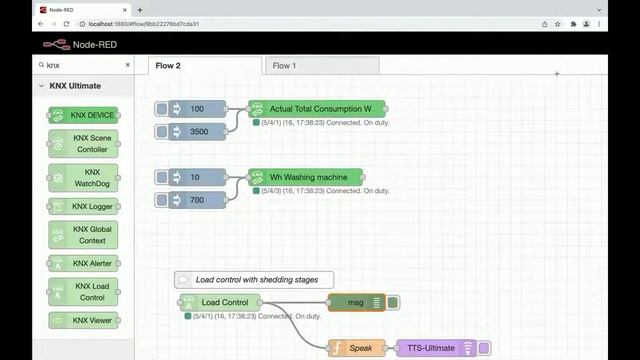Go forward in the browser
Viewport: 640px width, 360px height.
pyautogui.click(x=53, y=24)
